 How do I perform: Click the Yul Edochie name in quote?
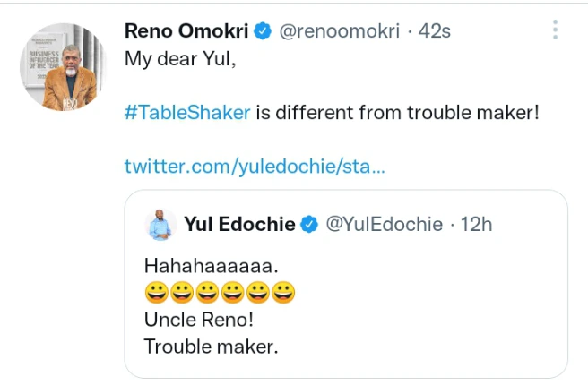point(239,224)
